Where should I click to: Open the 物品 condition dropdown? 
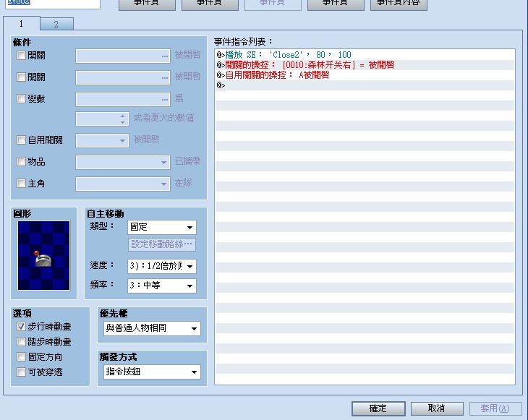123,162
